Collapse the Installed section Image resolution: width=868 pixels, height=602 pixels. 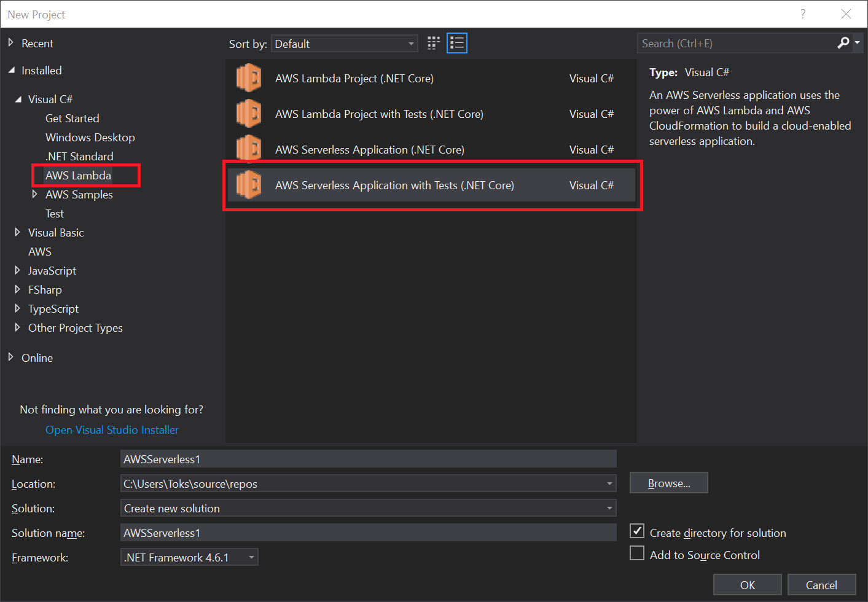pyautogui.click(x=11, y=70)
